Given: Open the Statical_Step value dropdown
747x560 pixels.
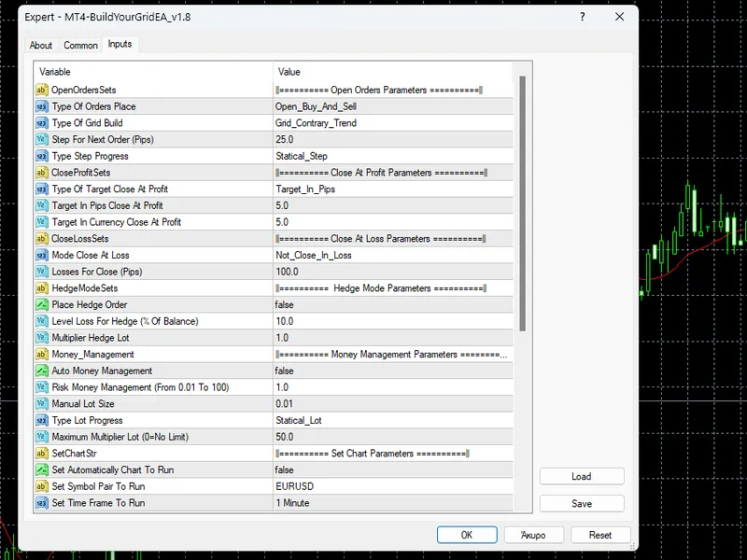Looking at the screenshot, I should pos(393,156).
